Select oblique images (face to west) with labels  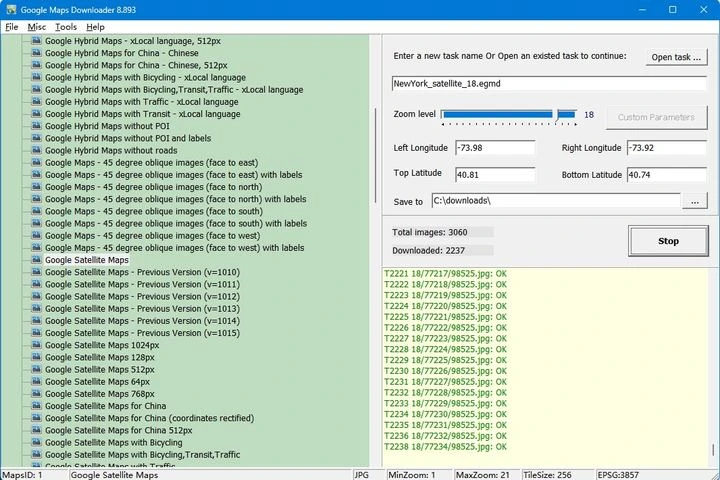(x=174, y=248)
